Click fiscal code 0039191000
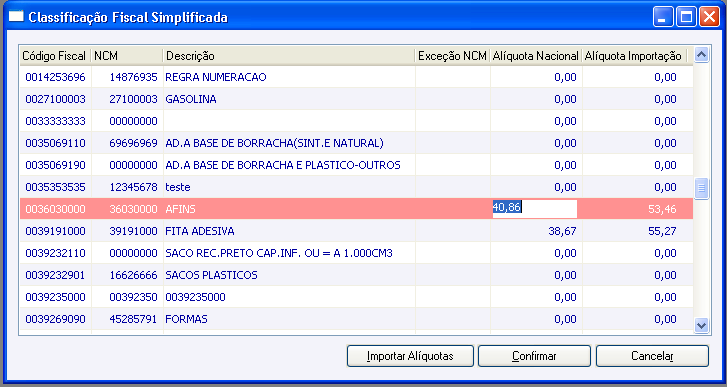 click(x=56, y=231)
